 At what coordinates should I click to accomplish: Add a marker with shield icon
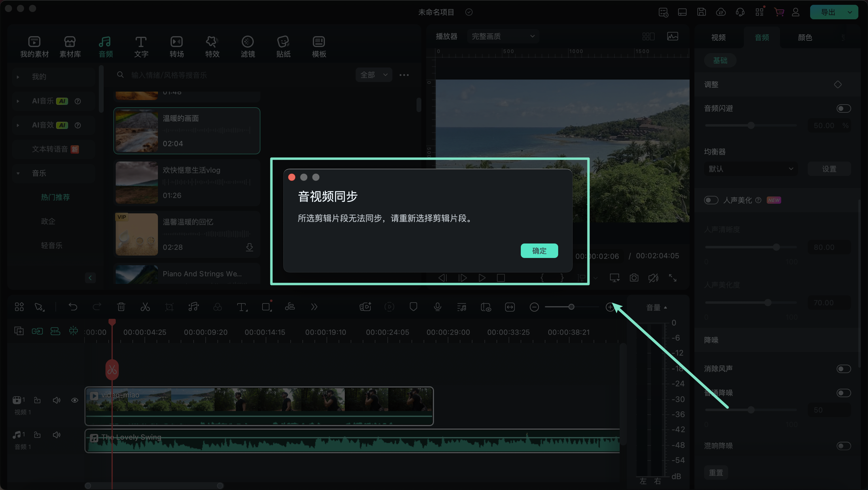pyautogui.click(x=414, y=307)
